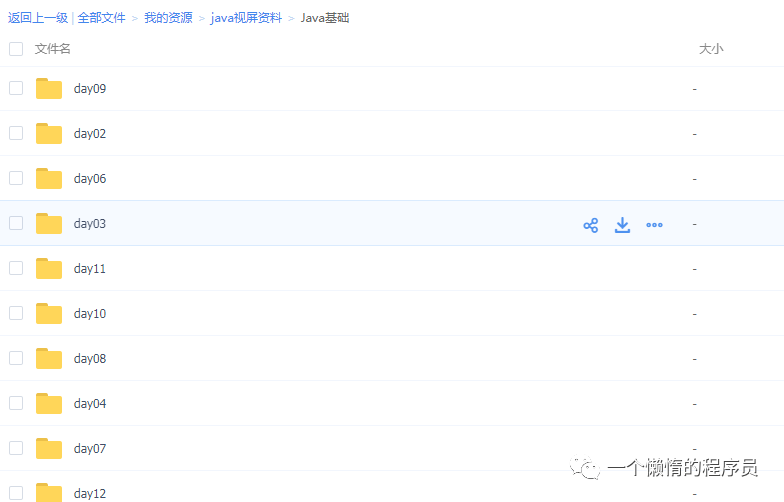
Task: Open folder name day11
Action: pyautogui.click(x=90, y=269)
